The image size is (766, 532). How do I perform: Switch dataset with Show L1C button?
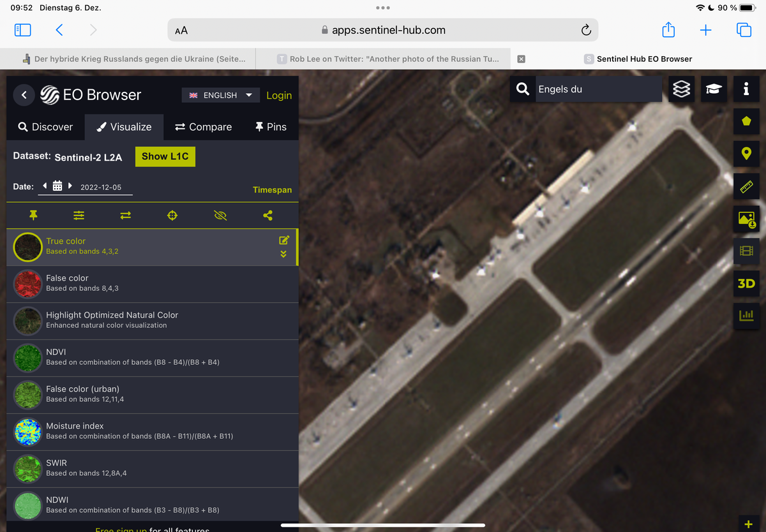click(165, 156)
